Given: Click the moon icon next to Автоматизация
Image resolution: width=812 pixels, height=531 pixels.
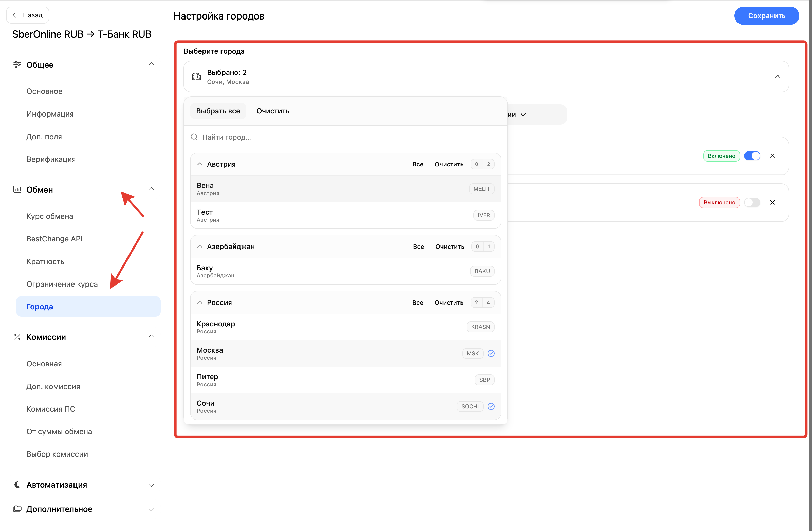Looking at the screenshot, I should click(x=17, y=485).
